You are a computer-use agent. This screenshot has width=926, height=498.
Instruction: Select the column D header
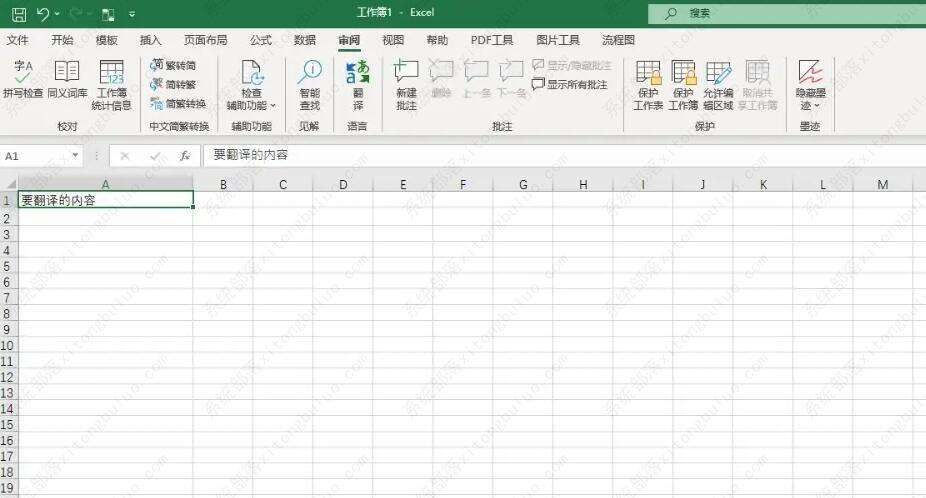coord(343,184)
